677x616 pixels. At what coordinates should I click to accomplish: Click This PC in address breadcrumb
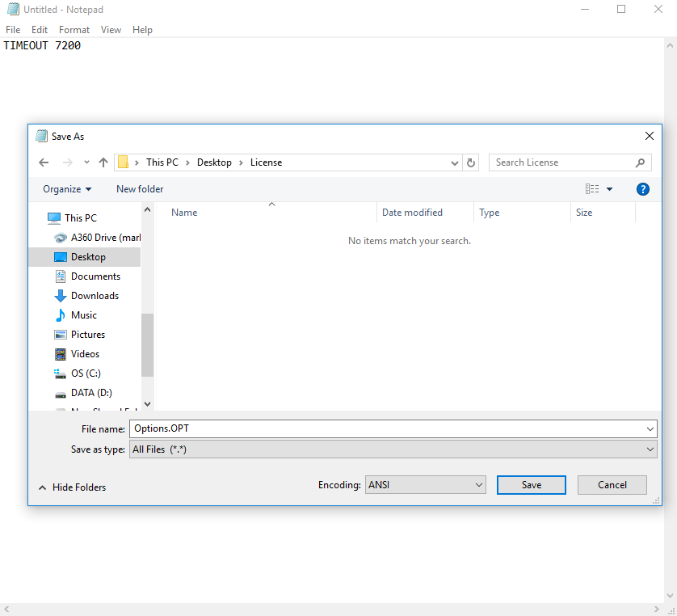[x=162, y=162]
